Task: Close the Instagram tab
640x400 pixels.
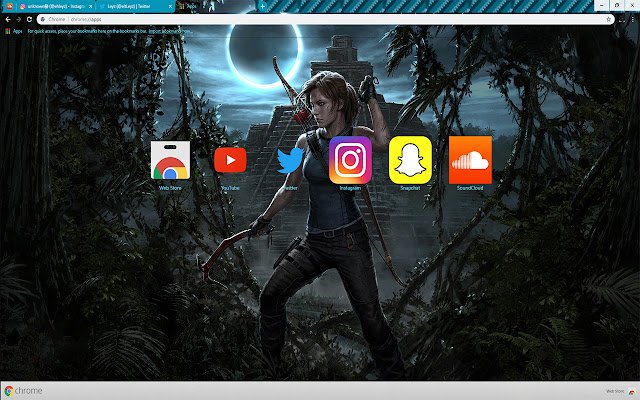Action: point(91,7)
